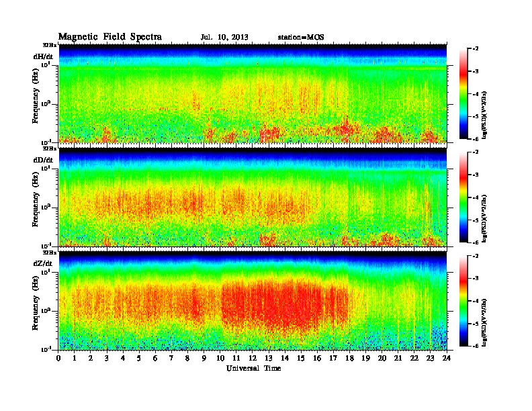This screenshot has height=411, width=532.
Task: Click hour '0' on the time axis
Action: (58, 359)
